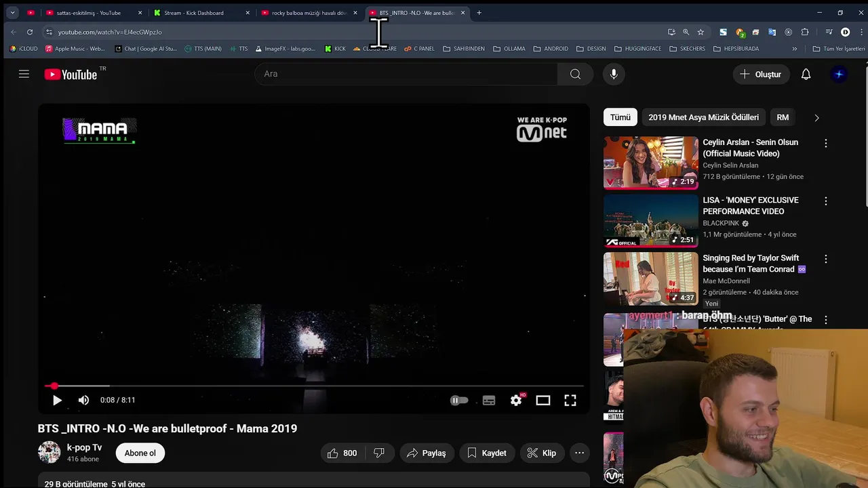Like the video (800 likes)
Image resolution: width=868 pixels, height=488 pixels.
tap(342, 453)
